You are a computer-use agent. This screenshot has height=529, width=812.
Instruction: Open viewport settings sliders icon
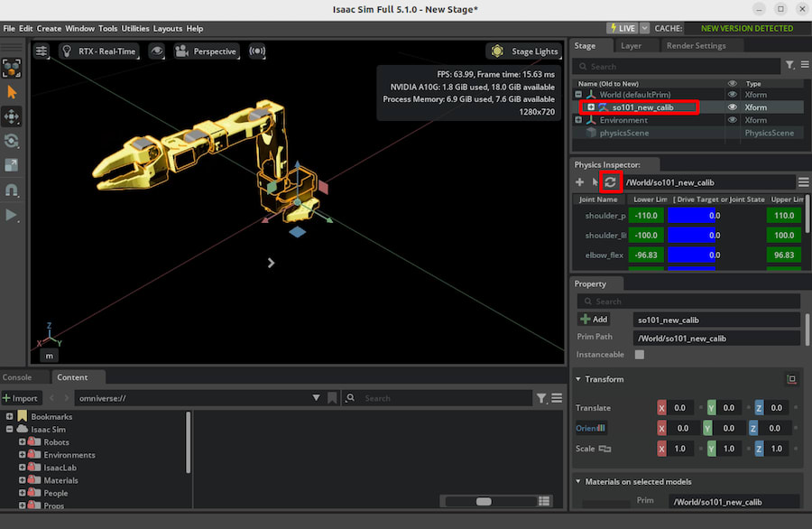(42, 51)
